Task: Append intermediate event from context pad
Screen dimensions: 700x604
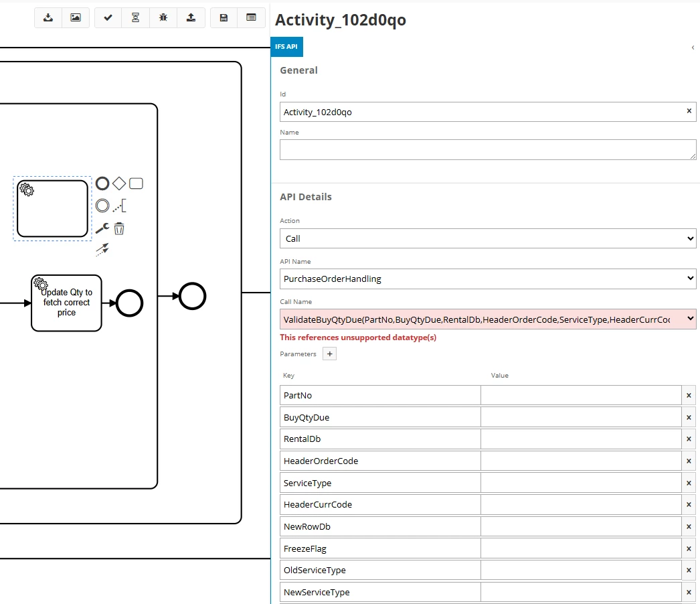Action: coord(102,206)
